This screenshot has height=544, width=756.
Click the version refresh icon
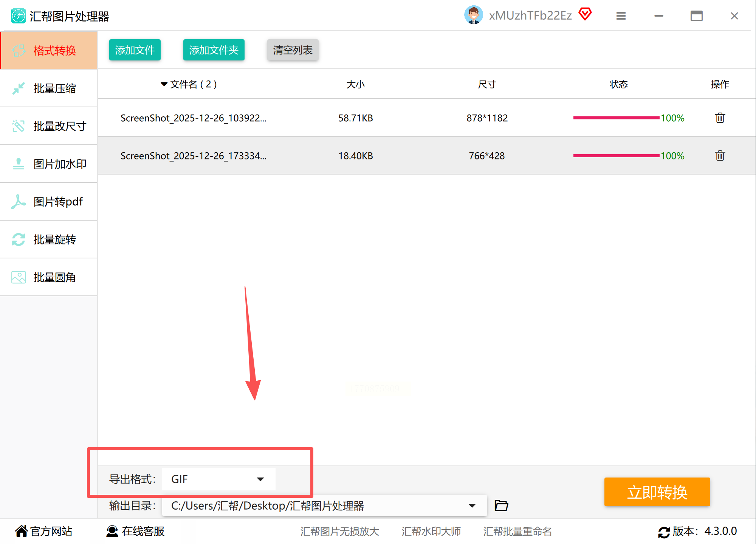[664, 532]
